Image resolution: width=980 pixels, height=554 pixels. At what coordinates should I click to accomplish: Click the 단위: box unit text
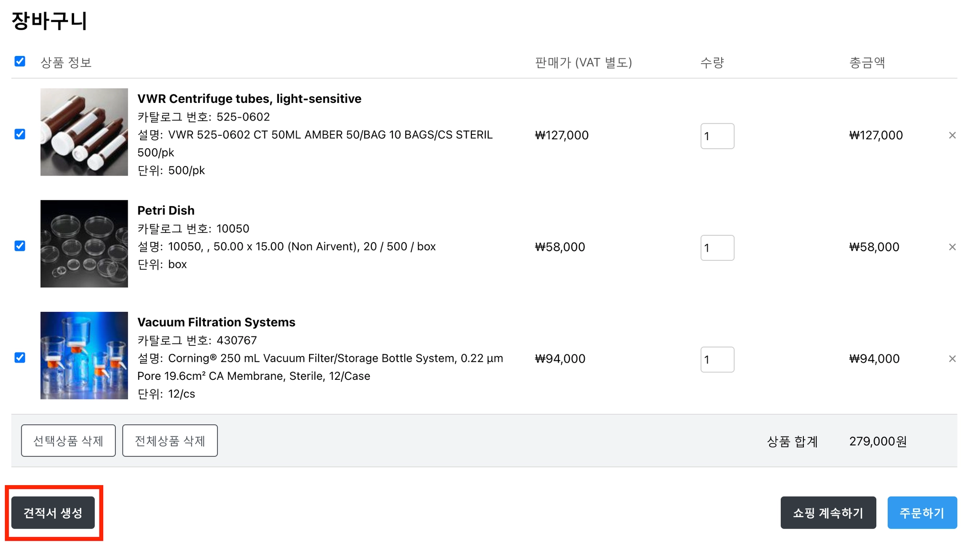pos(162,264)
